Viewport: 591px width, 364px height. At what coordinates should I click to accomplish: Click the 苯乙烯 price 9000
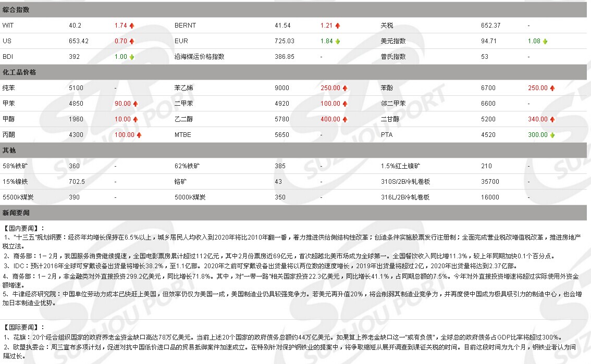click(x=282, y=88)
